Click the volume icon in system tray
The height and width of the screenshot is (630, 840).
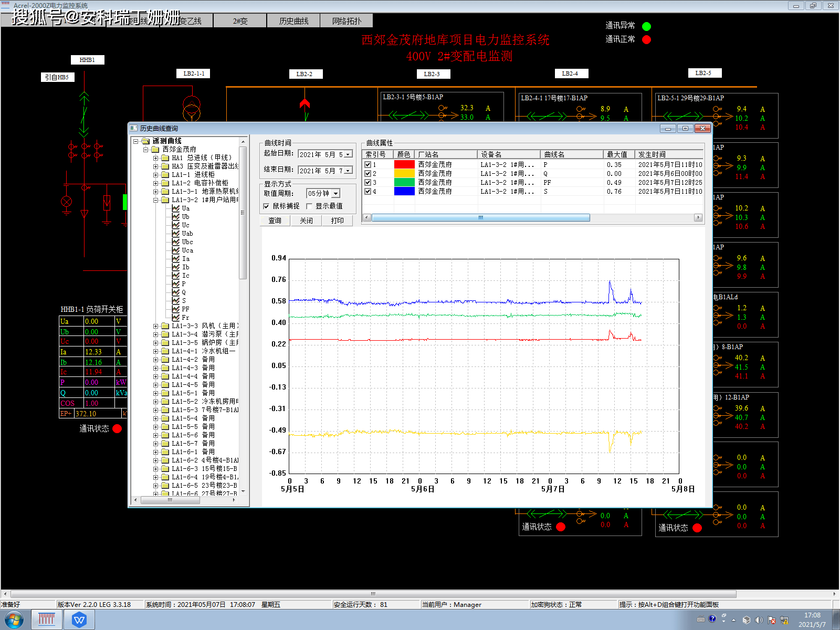pyautogui.click(x=759, y=620)
